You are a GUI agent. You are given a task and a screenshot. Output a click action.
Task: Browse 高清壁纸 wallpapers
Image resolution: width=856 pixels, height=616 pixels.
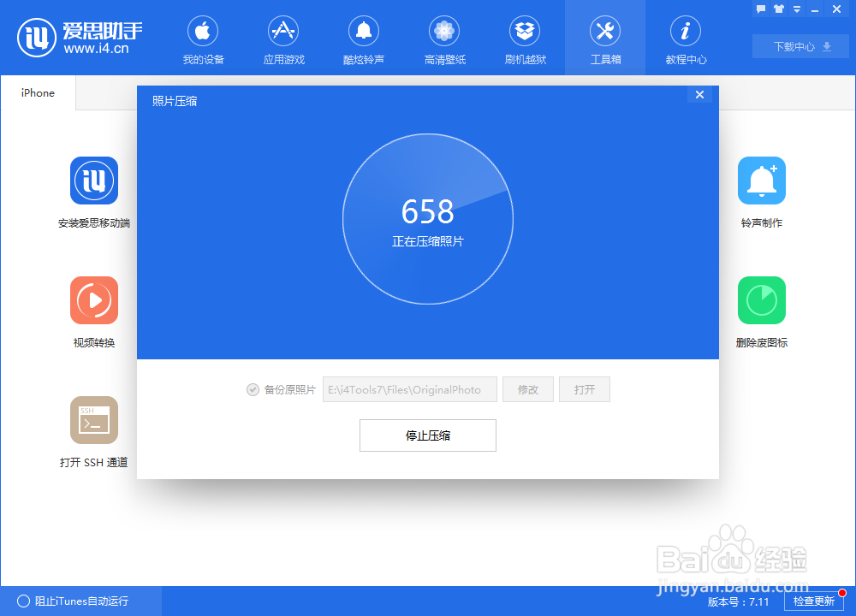(x=444, y=38)
